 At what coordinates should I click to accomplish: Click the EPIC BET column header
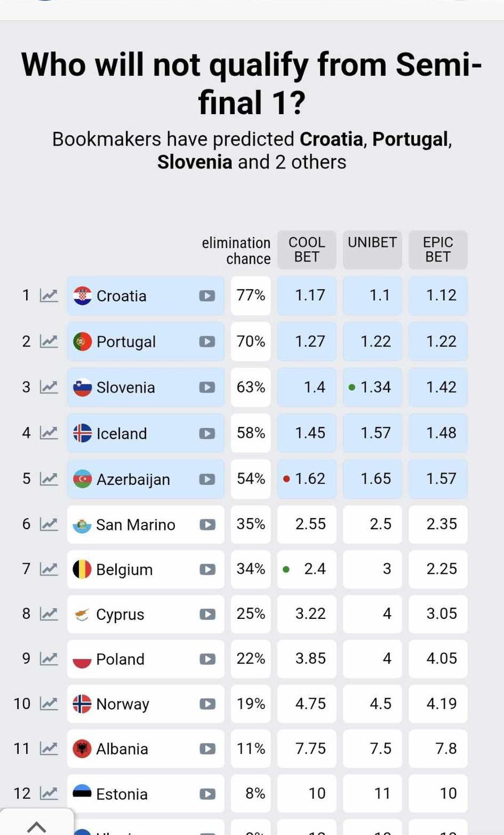click(x=438, y=250)
